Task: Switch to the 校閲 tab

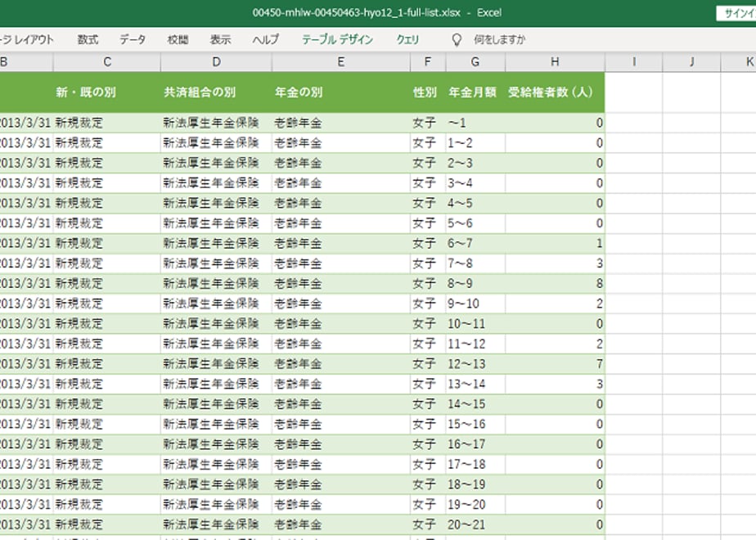Action: tap(178, 39)
